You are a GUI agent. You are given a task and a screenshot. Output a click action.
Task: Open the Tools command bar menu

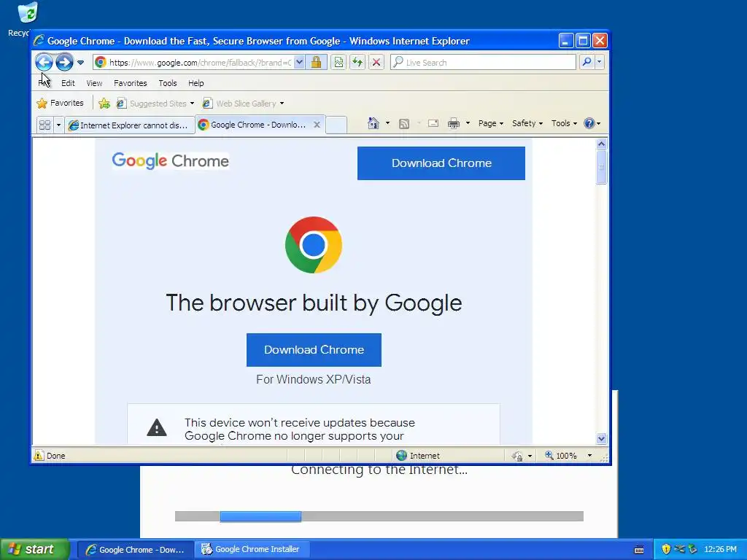point(564,123)
